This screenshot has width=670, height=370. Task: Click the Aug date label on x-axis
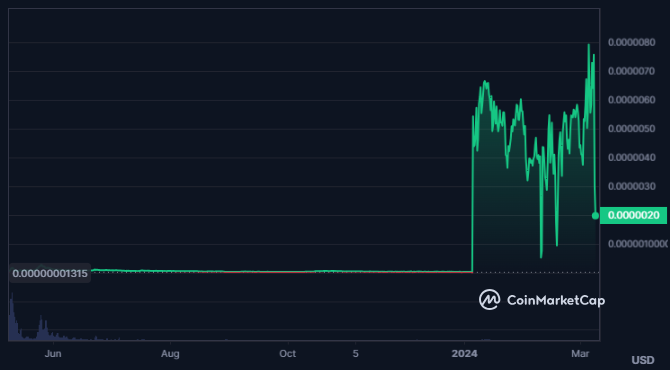point(170,354)
